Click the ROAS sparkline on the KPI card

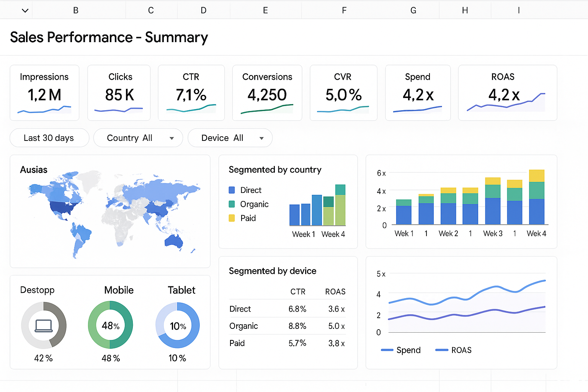coord(507,105)
